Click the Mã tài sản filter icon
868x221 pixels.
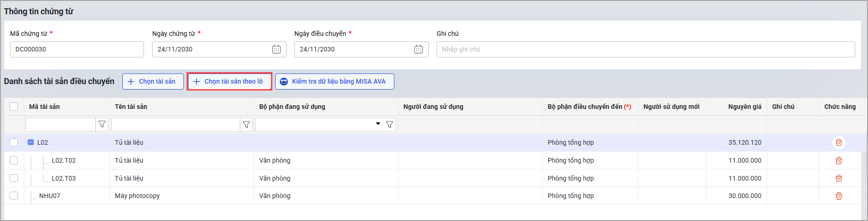pos(102,125)
